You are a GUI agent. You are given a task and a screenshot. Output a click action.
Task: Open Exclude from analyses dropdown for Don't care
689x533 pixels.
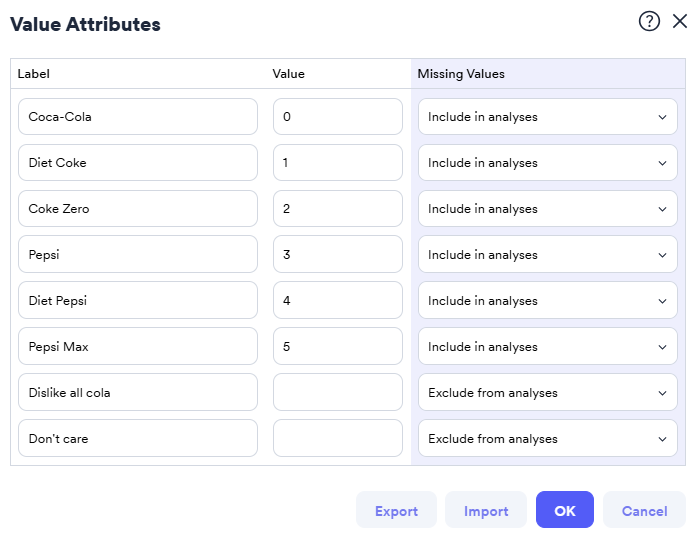pyautogui.click(x=547, y=439)
